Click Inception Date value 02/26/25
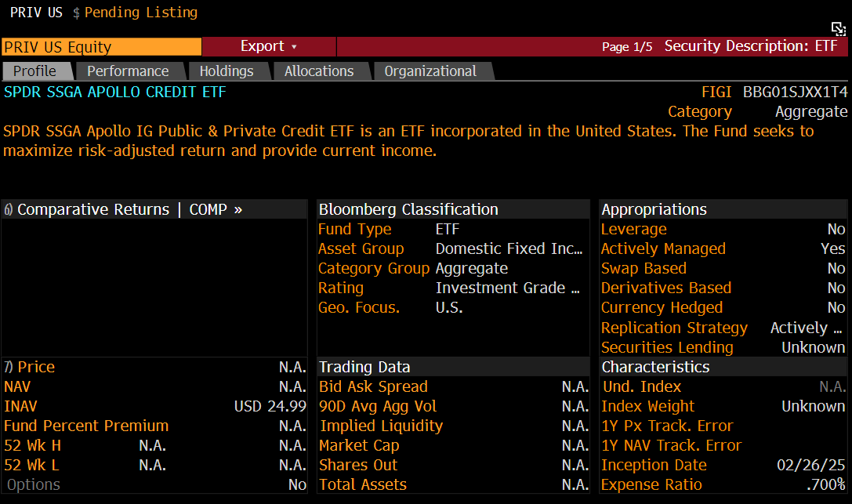This screenshot has height=504, width=852. 811,465
